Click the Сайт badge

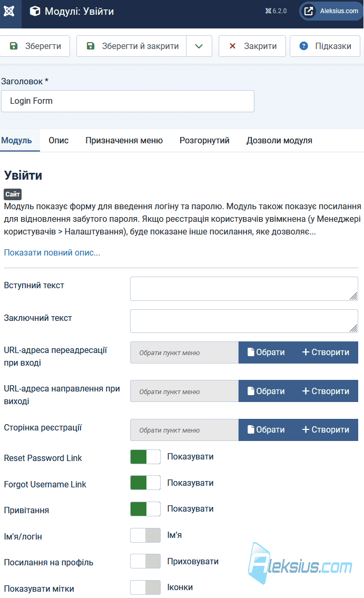[13, 194]
